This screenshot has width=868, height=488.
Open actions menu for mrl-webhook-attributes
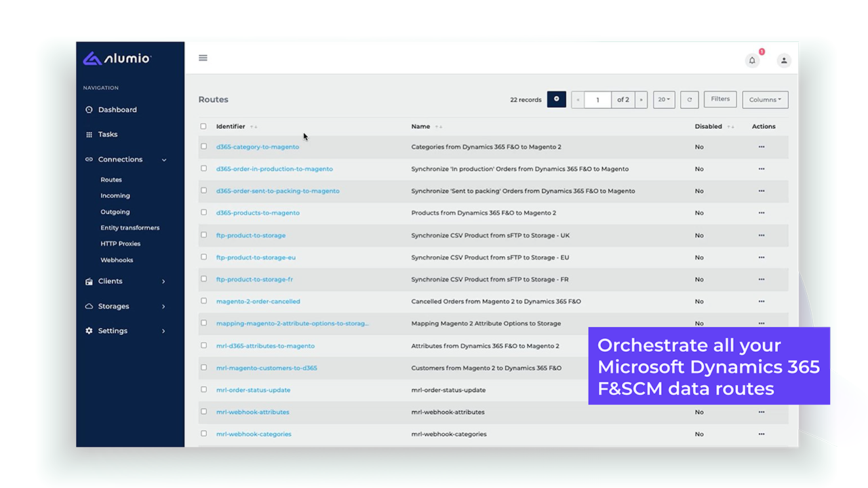coord(762,412)
